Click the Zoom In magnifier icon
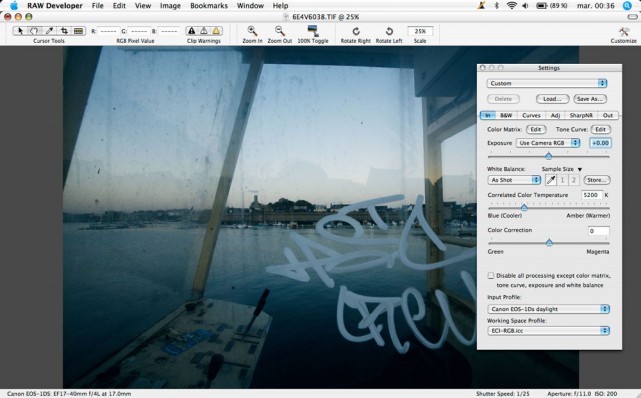 [x=252, y=31]
